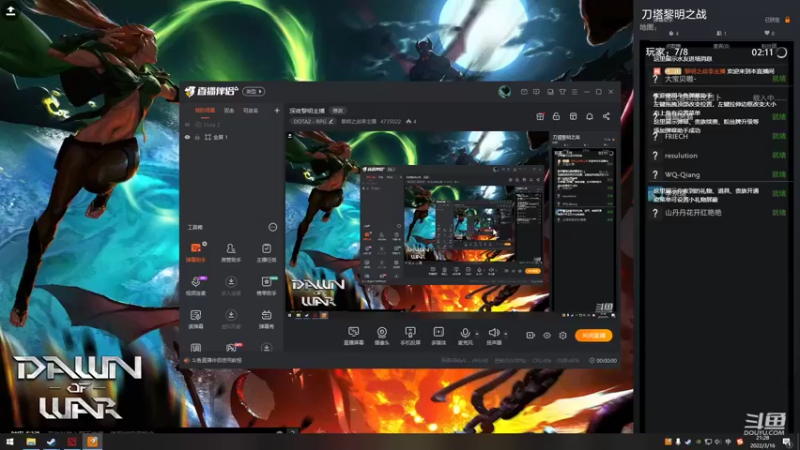The height and width of the screenshot is (450, 800).
Task: Open Steam from taskbar
Action: tap(51, 442)
